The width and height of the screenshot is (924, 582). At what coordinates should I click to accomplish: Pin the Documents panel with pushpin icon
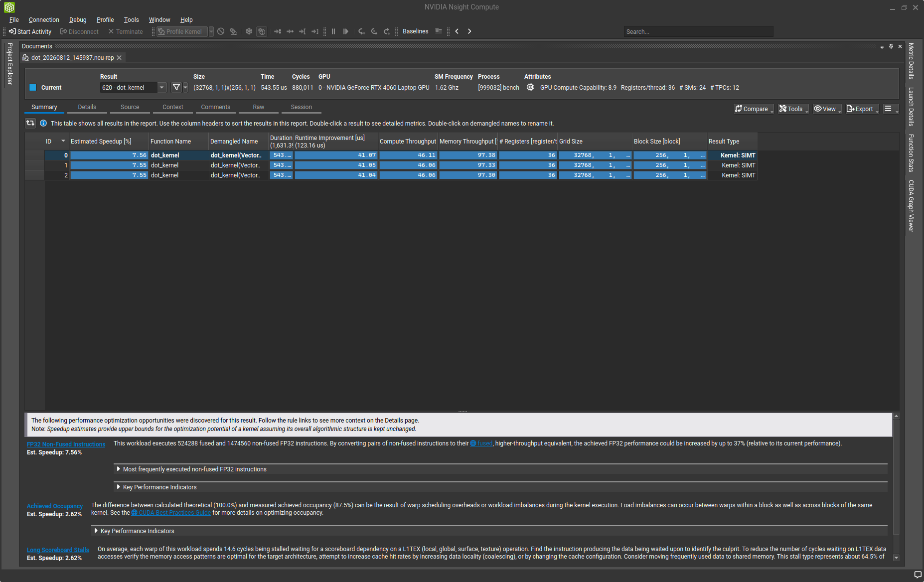pyautogui.click(x=891, y=46)
